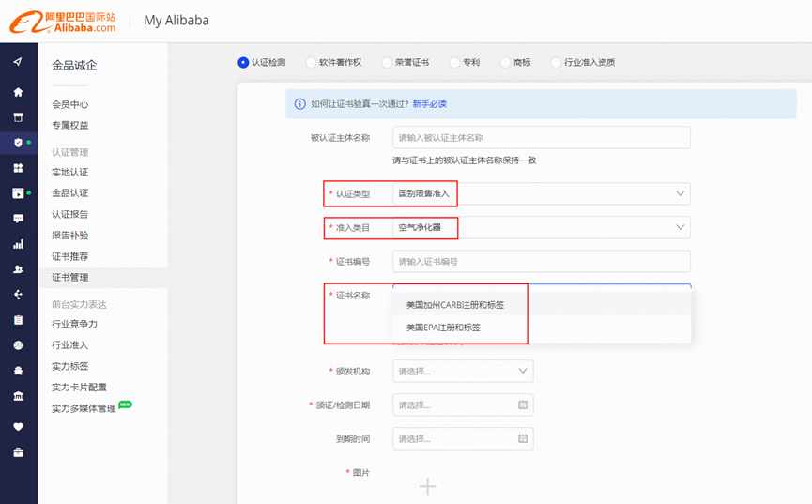Select the 认证检测 radio button
This screenshot has width=812, height=504.
[243, 62]
